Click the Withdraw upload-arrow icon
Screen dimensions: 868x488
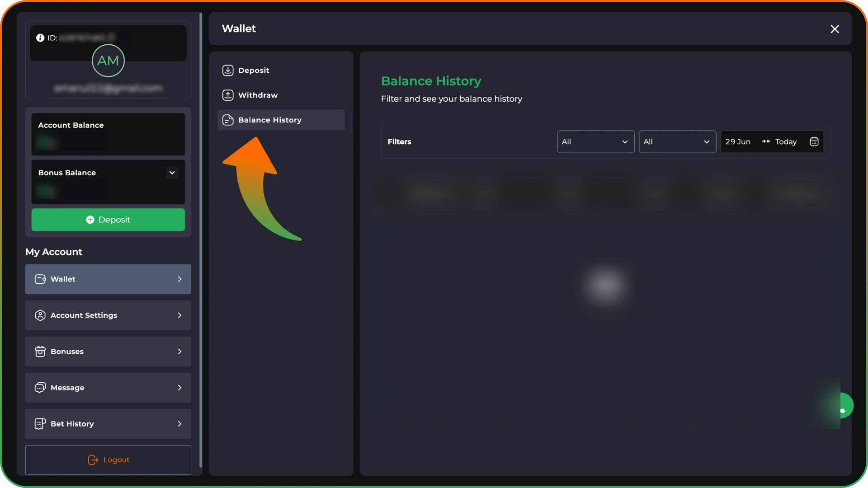[x=228, y=95]
